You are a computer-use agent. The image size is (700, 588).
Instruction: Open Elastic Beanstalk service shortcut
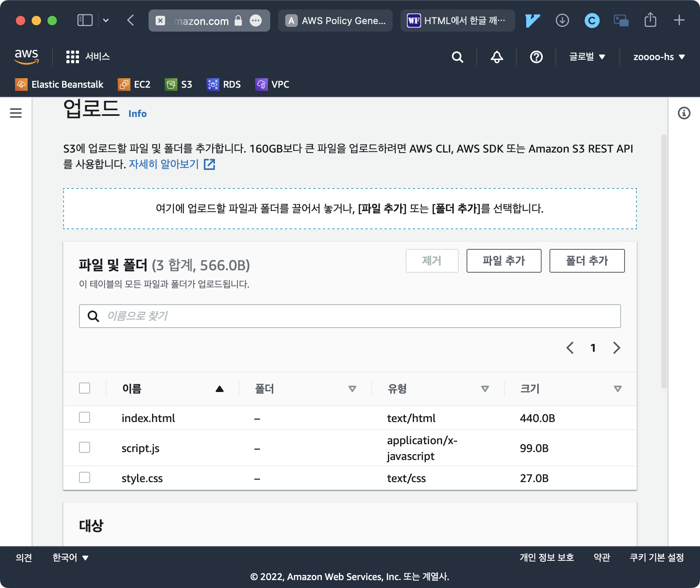coord(59,84)
